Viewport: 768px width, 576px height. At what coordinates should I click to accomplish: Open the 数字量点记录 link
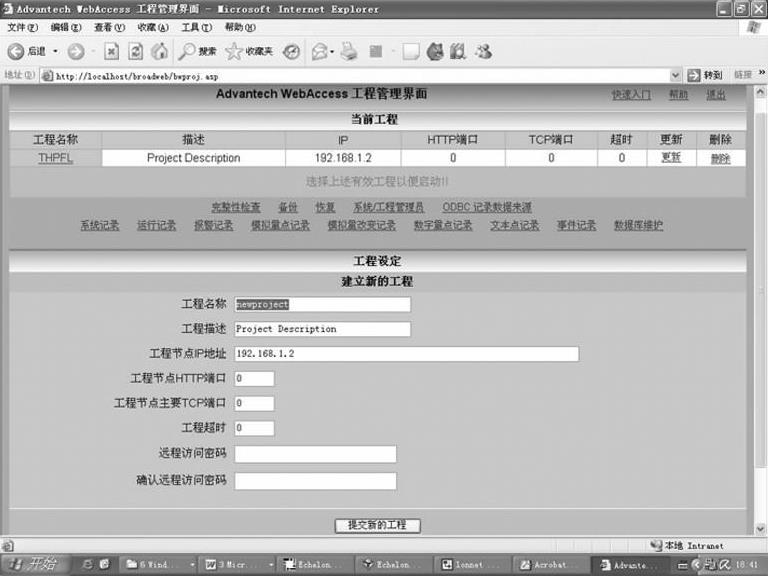[443, 225]
